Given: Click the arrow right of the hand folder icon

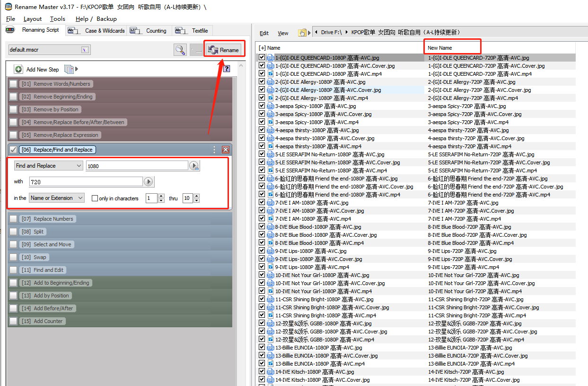Looking at the screenshot, I should [310, 33].
